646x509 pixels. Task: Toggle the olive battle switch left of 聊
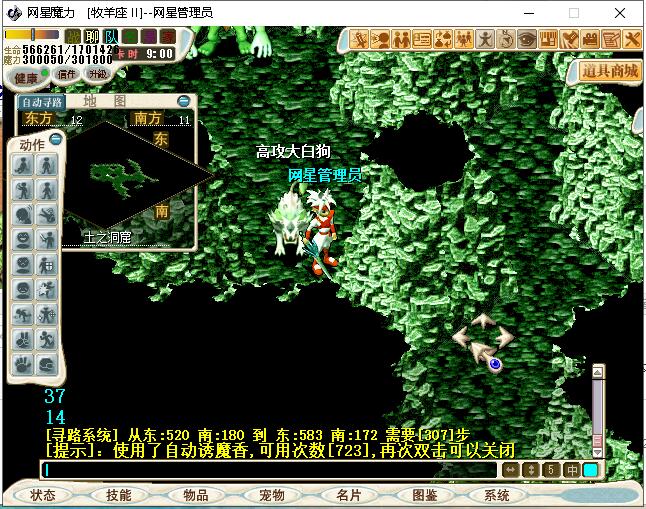coord(73,37)
